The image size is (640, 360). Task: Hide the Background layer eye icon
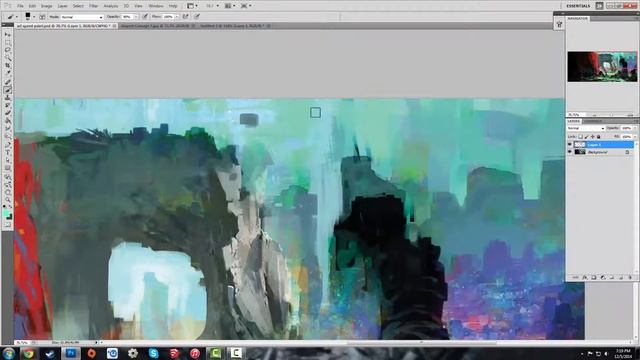(x=570, y=152)
